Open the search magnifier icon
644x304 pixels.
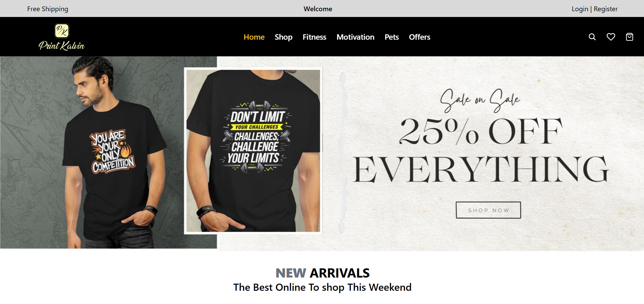(592, 37)
